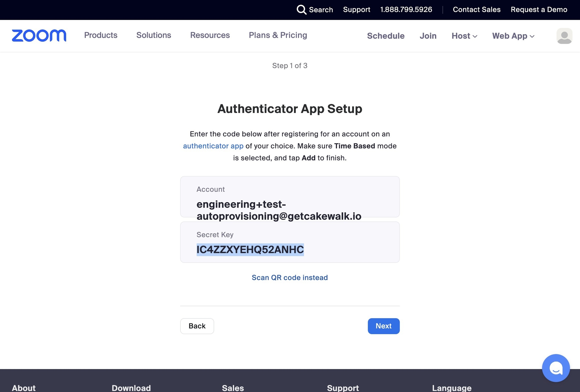Viewport: 580px width, 392px height.
Task: Go to Plans & Pricing
Action: pos(278,35)
